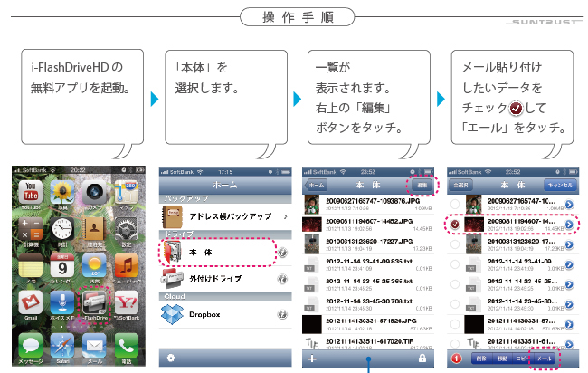Screen dimensions: 588x373
Task: Tap the 編集 button on 本体 list
Action: pos(422,185)
